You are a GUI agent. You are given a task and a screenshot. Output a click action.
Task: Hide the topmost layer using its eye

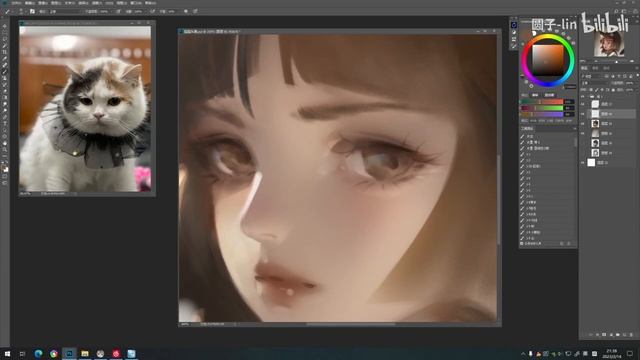click(582, 104)
